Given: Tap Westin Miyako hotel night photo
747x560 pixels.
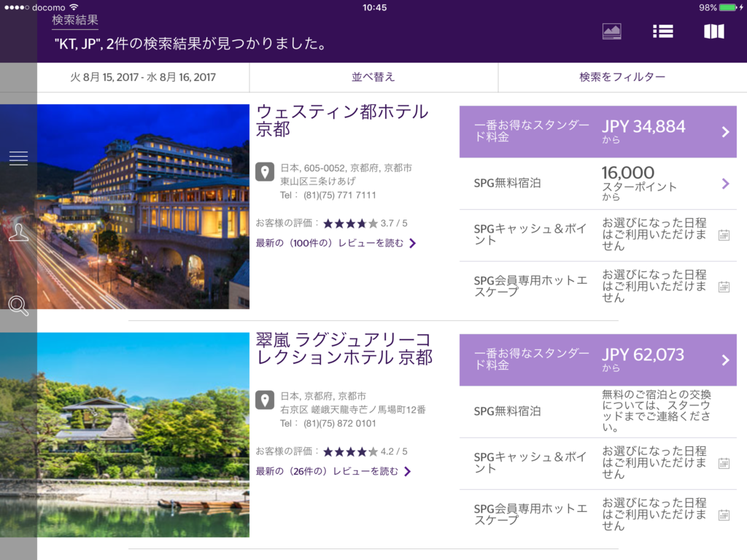Looking at the screenshot, I should (x=143, y=206).
